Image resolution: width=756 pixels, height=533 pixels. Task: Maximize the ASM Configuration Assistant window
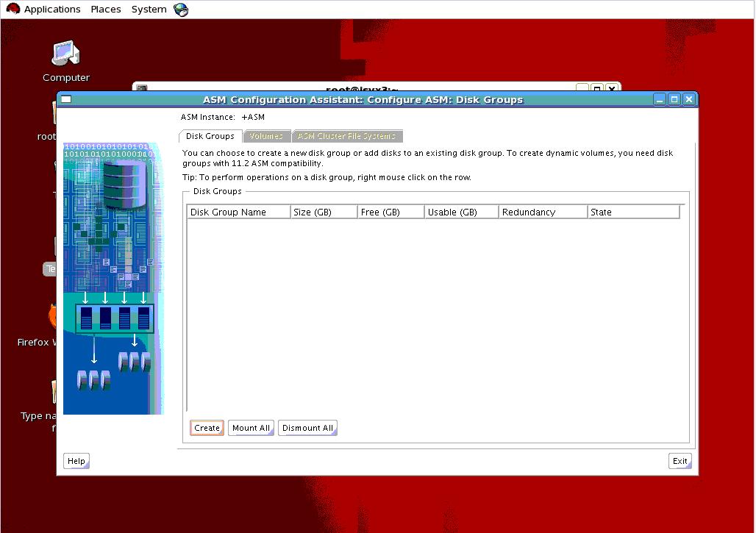click(674, 99)
